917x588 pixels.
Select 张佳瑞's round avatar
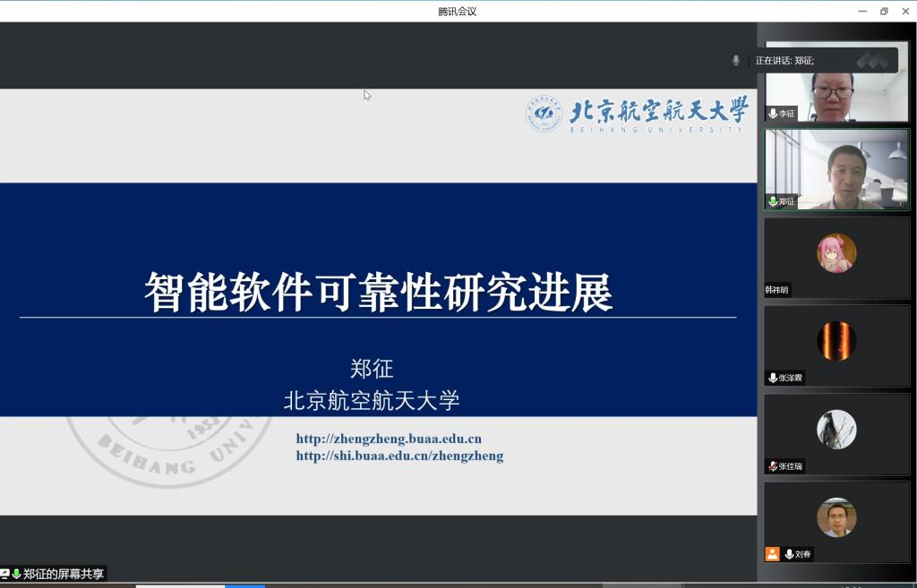[x=836, y=429]
